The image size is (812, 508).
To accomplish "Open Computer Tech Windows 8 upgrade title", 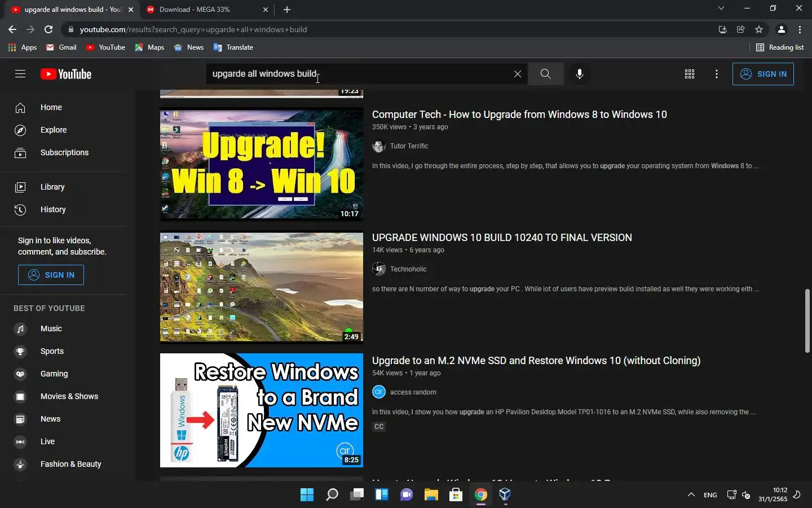I will (x=519, y=115).
